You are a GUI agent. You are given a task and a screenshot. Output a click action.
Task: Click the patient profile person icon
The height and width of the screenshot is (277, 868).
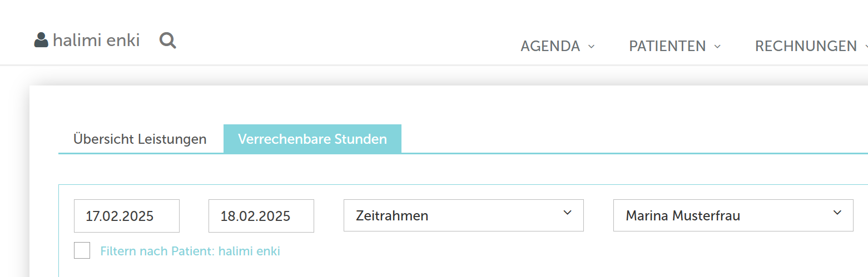[x=41, y=40]
